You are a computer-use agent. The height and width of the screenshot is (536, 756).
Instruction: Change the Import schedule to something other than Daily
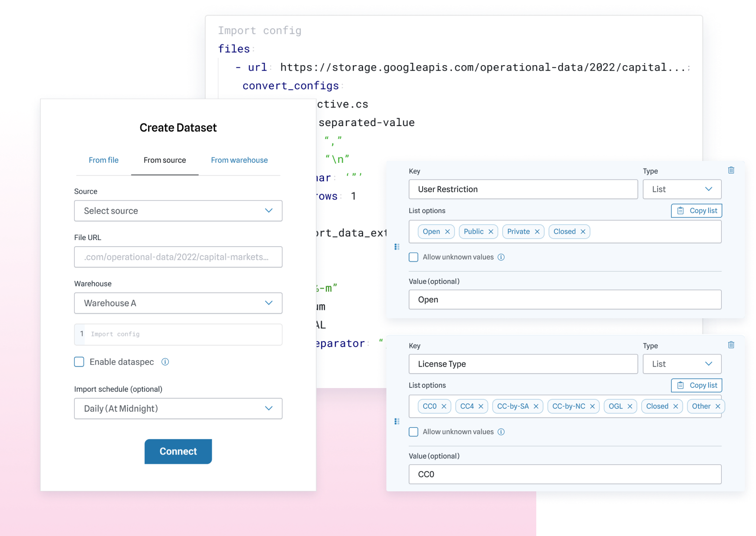(x=178, y=409)
